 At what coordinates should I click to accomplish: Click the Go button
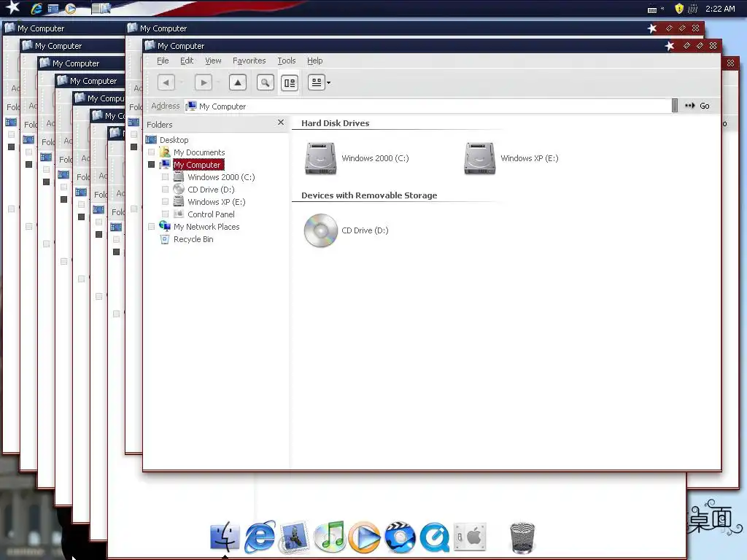(697, 106)
